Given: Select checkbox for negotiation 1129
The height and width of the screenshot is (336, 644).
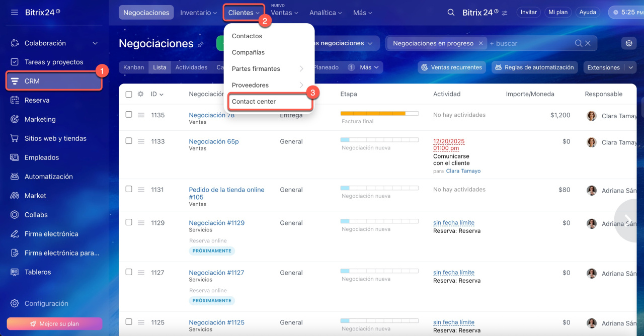Looking at the screenshot, I should 129,222.
